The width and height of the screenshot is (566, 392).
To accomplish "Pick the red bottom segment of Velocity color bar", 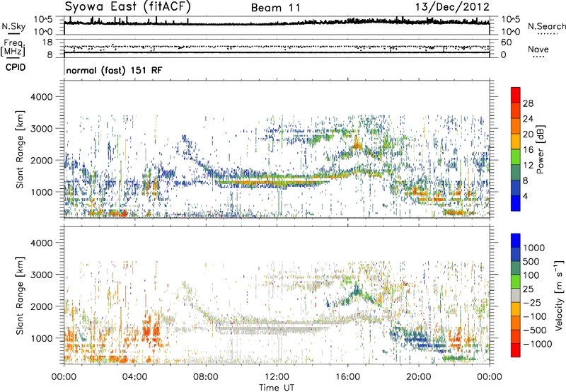I will click(516, 350).
